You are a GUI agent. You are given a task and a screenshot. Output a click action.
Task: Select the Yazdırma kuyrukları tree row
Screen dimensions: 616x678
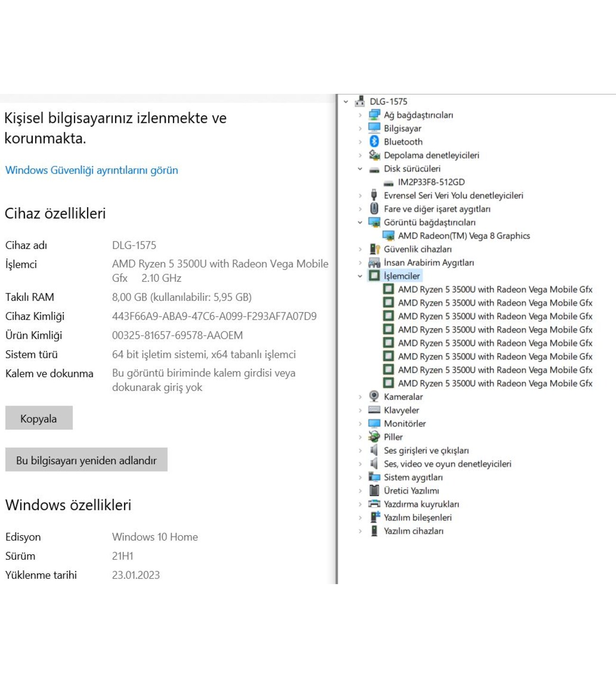pos(421,504)
